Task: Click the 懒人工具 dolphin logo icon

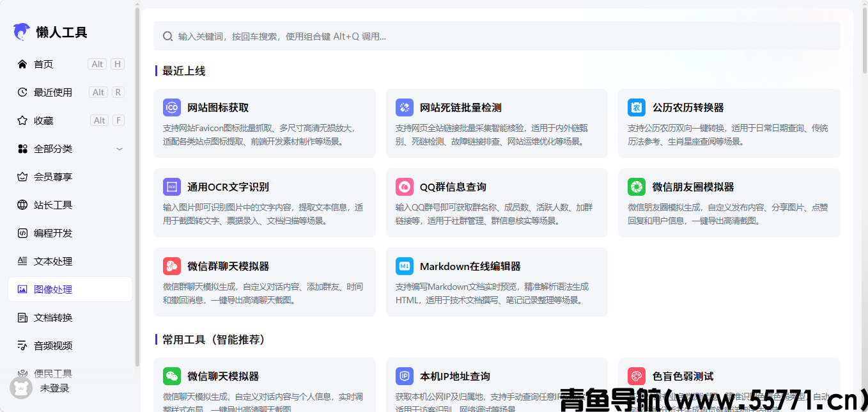Action: point(22,31)
